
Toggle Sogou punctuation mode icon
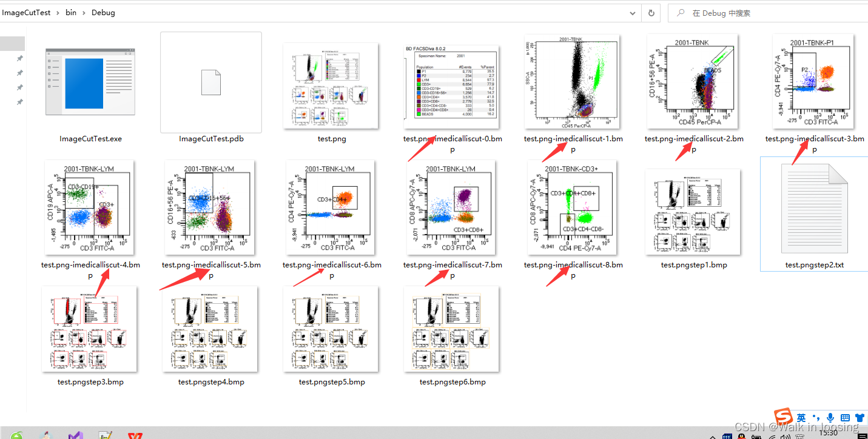coord(815,418)
